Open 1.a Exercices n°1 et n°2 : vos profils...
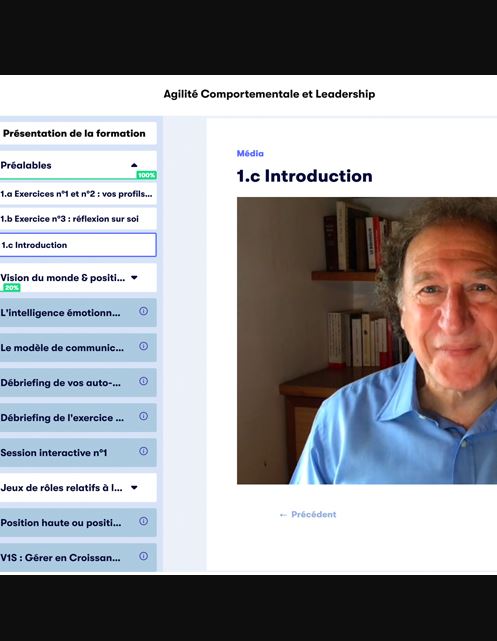 78,194
